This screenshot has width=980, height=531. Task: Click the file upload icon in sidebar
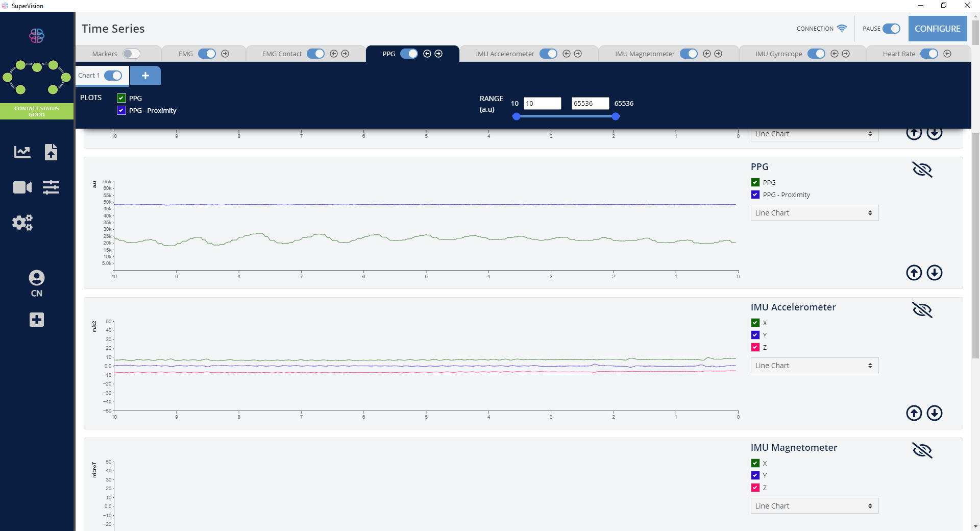[x=51, y=152]
